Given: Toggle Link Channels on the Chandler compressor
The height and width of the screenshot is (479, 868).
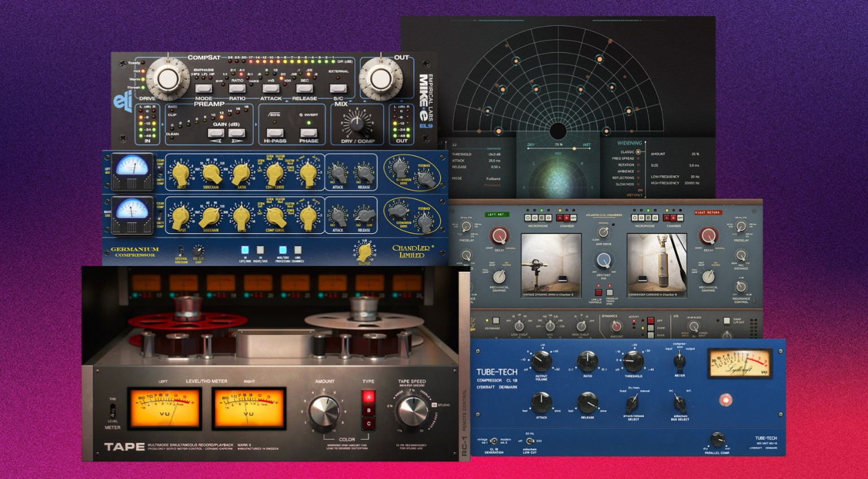Looking at the screenshot, I should [297, 251].
